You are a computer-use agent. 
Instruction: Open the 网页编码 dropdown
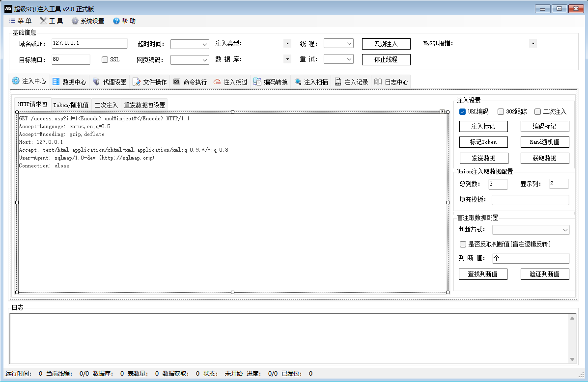pos(190,60)
